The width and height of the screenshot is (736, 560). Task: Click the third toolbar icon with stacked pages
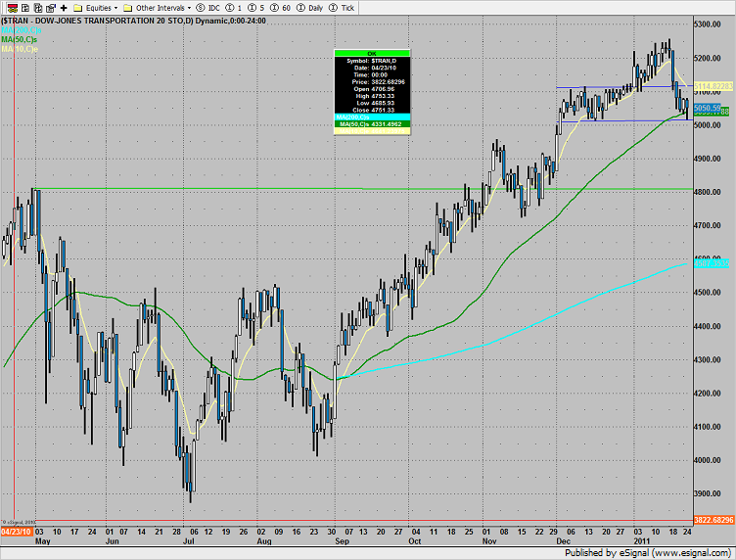point(38,8)
